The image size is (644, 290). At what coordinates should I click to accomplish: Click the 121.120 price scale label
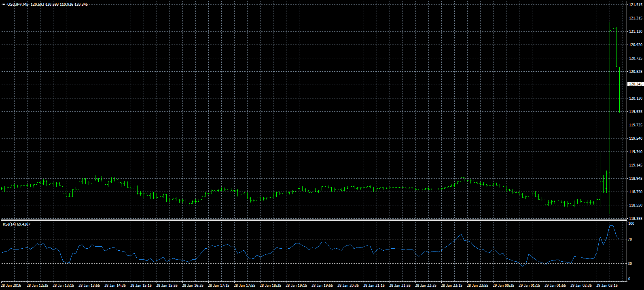click(636, 32)
